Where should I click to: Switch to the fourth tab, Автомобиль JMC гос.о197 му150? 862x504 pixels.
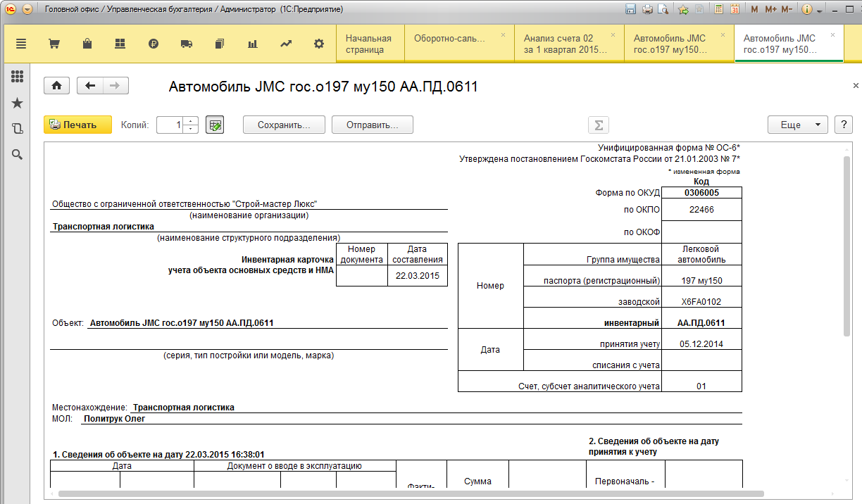(679, 44)
